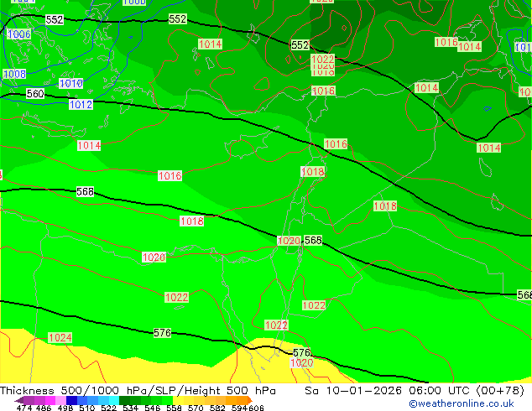Click the 570 value on the color scale
Screen dimensions: 532x411
click(196, 408)
